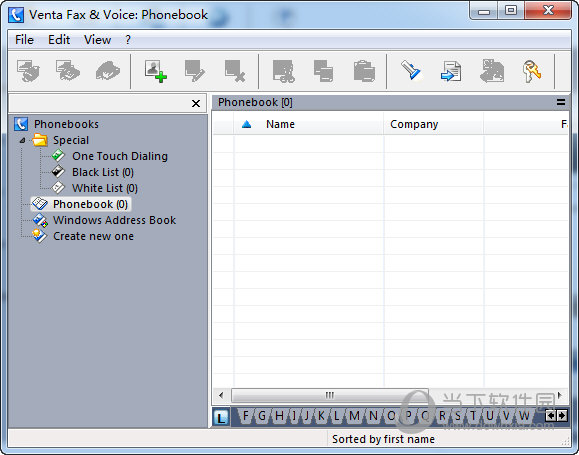Collapse the Special folder tree node
Viewport: 579px width, 455px height.
coord(23,140)
